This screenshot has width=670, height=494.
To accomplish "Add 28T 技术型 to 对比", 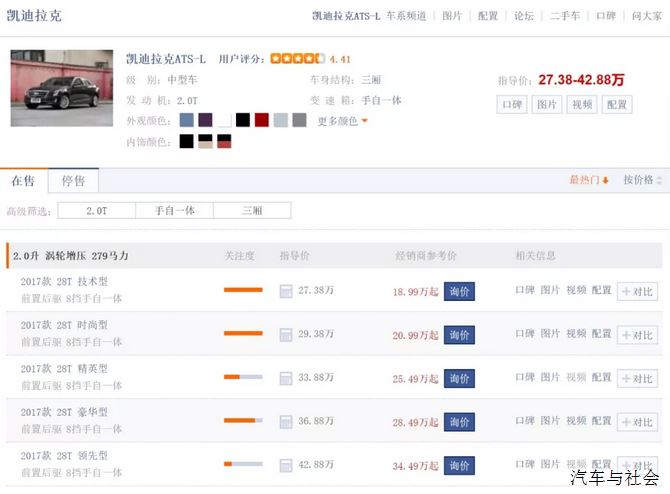I will tap(638, 292).
